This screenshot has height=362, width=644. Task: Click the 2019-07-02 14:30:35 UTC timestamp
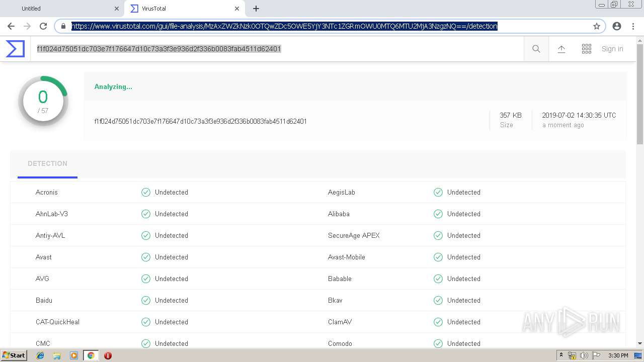click(579, 115)
